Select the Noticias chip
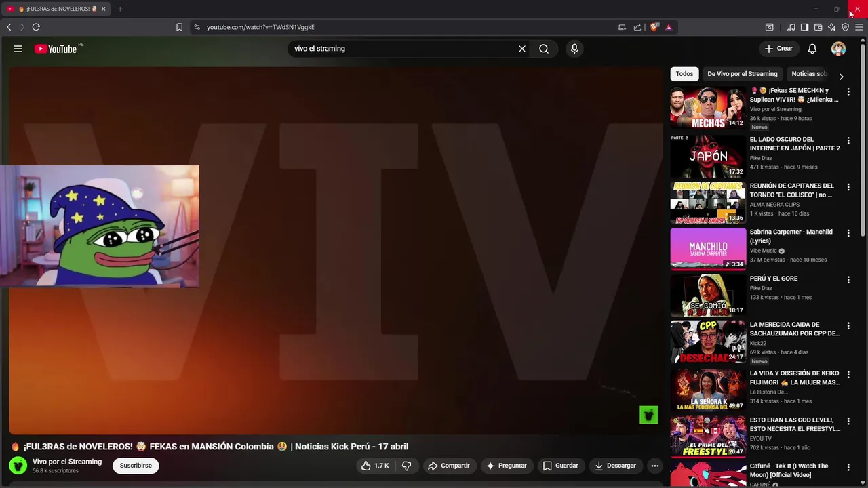 [x=808, y=74]
